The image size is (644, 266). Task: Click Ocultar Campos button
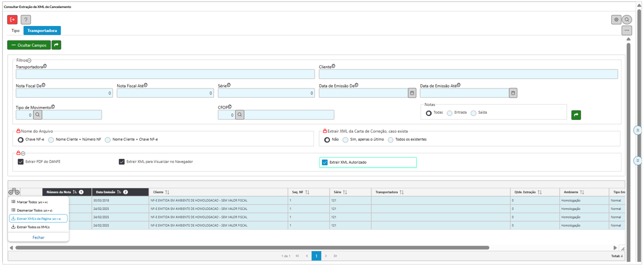(29, 45)
